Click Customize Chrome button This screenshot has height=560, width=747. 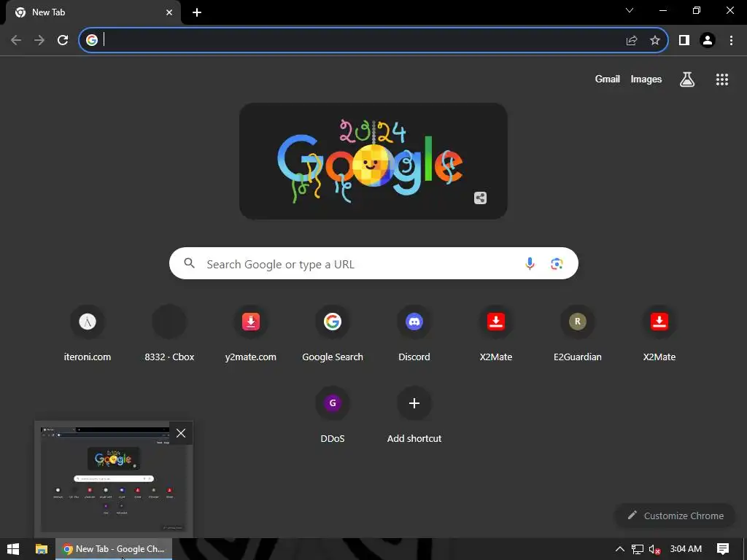(x=676, y=516)
